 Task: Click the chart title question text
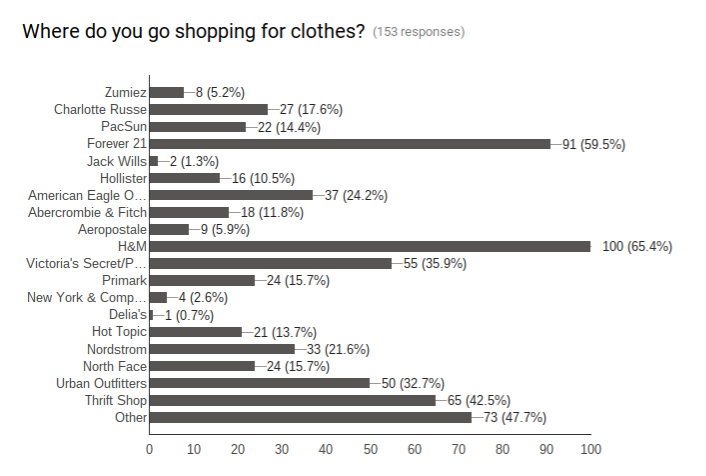click(194, 32)
